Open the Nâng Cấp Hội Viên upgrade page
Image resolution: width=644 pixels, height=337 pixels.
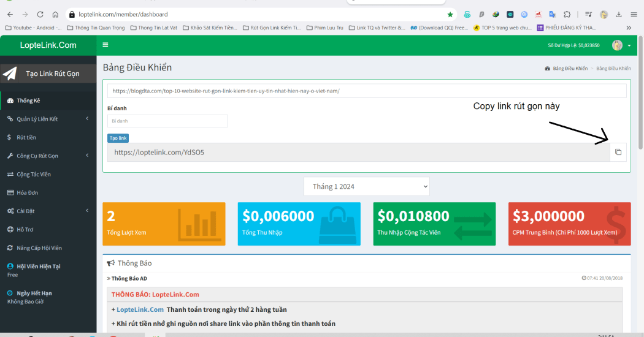pyautogui.click(x=48, y=248)
